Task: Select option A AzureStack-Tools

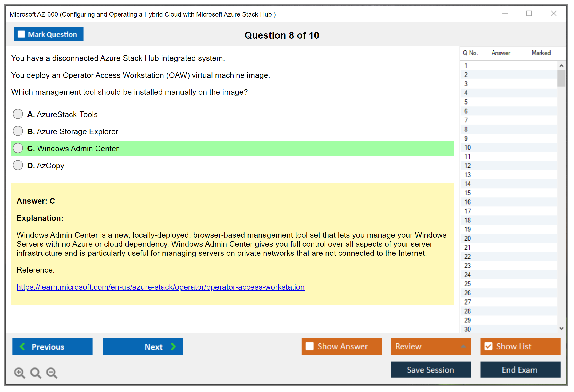Action: point(18,114)
